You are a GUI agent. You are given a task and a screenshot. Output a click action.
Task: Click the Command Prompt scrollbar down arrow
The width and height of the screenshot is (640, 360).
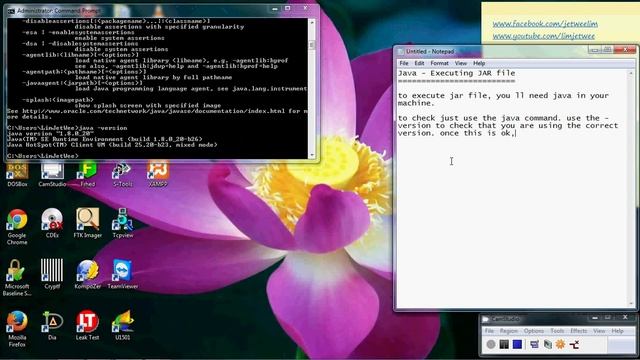click(x=312, y=155)
